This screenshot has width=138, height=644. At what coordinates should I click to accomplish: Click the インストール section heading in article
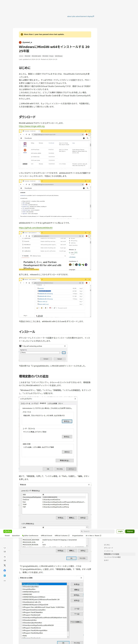click(27, 332)
